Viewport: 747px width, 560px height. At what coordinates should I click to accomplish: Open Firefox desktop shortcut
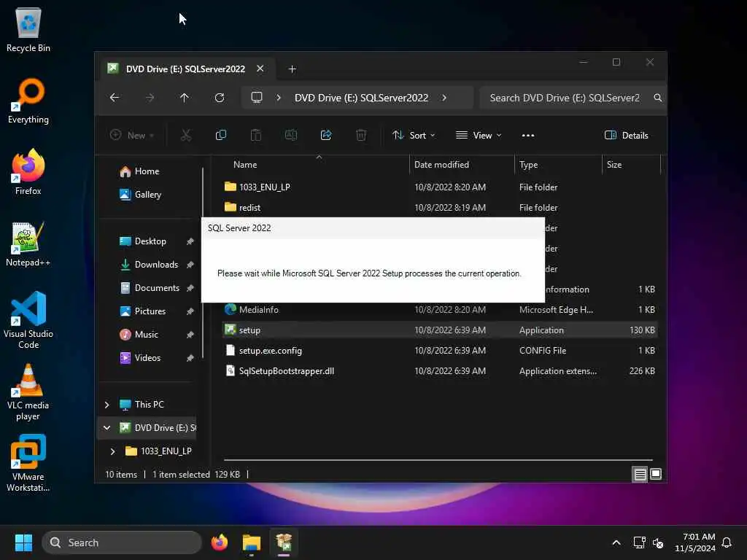28,171
